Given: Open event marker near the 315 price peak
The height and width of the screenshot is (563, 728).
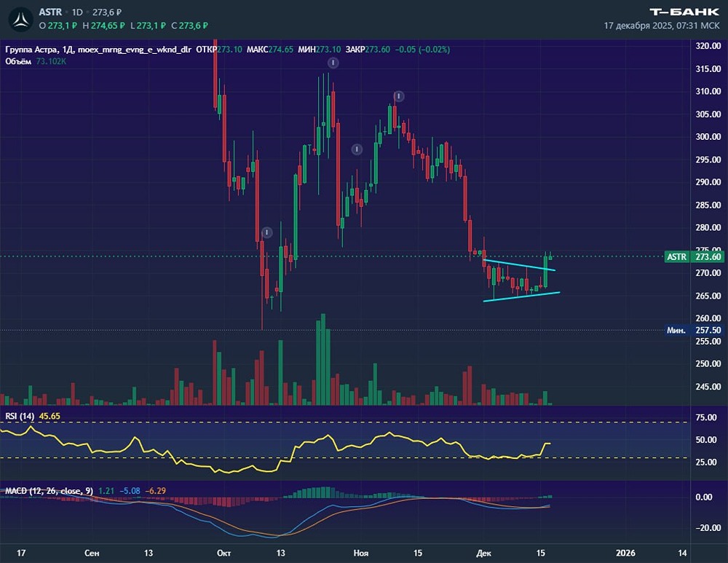Looking at the screenshot, I should pos(333,63).
